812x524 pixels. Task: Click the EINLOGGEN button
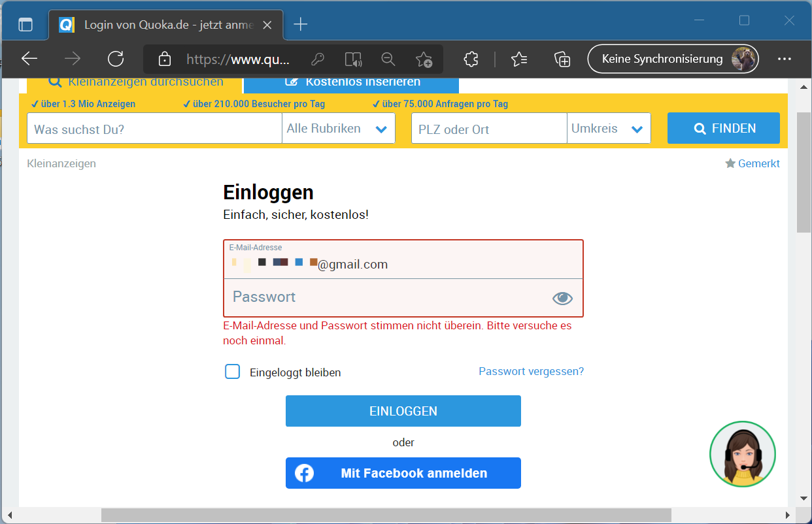[403, 411]
